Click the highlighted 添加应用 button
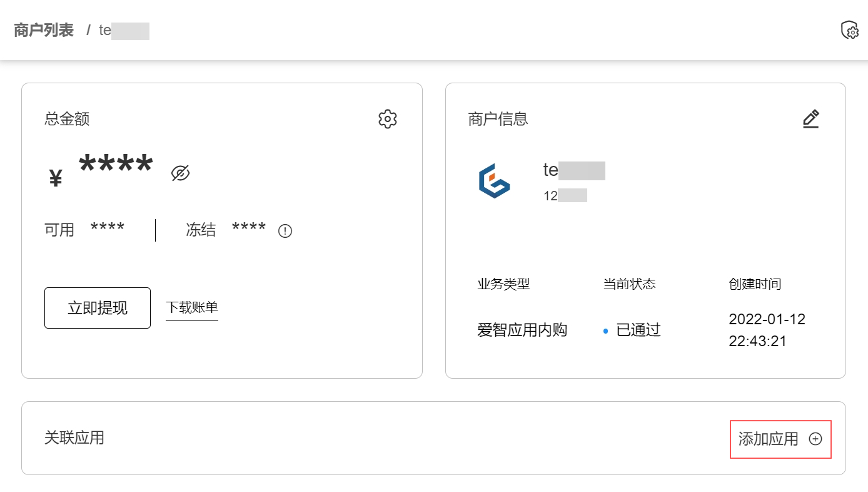This screenshot has width=868, height=492. pos(780,439)
